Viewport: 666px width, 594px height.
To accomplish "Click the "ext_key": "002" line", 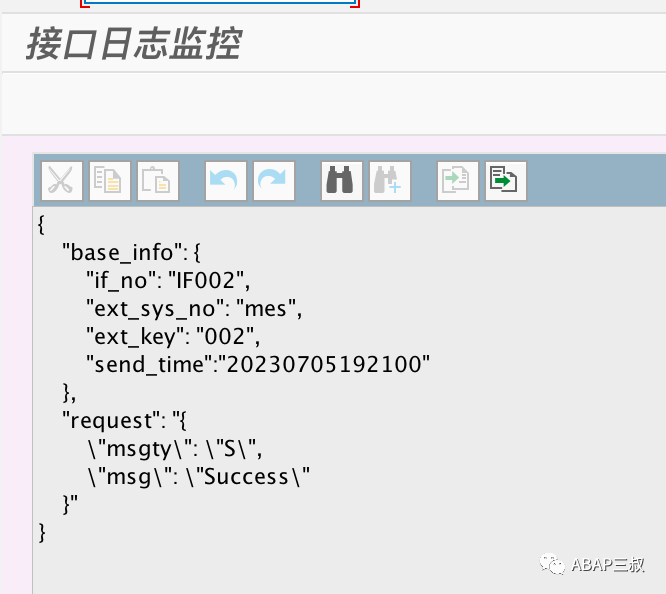I will pyautogui.click(x=173, y=337).
